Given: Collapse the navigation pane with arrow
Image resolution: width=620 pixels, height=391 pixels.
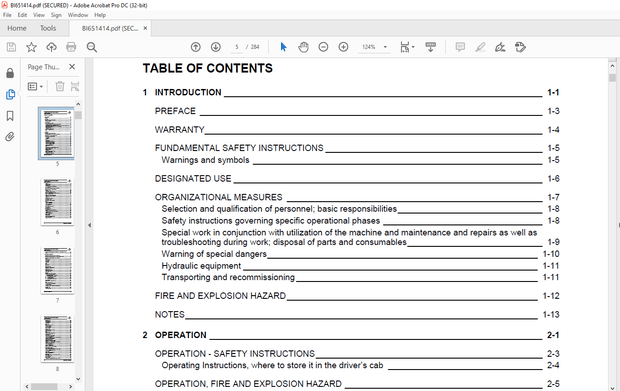Looking at the screenshot, I should tap(89, 225).
